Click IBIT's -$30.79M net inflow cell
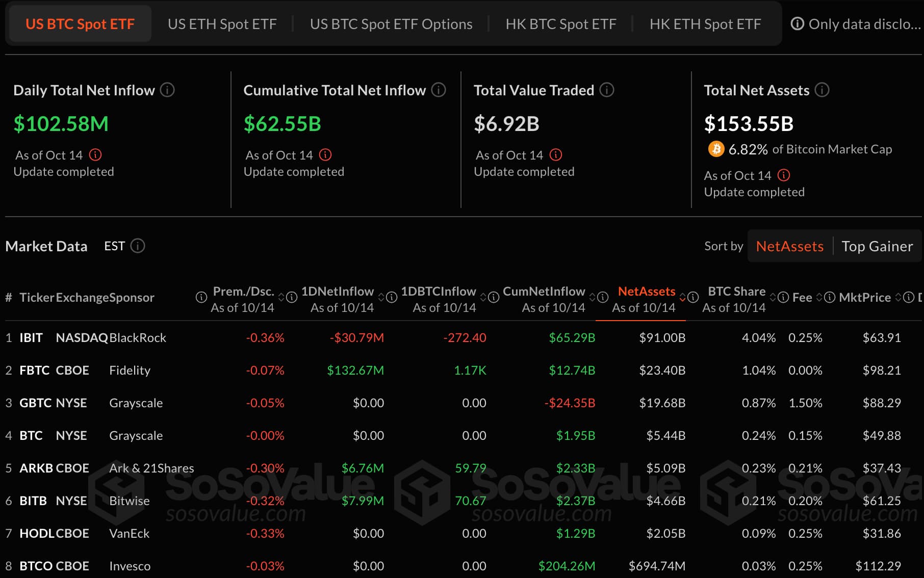The width and height of the screenshot is (924, 578). click(x=356, y=337)
